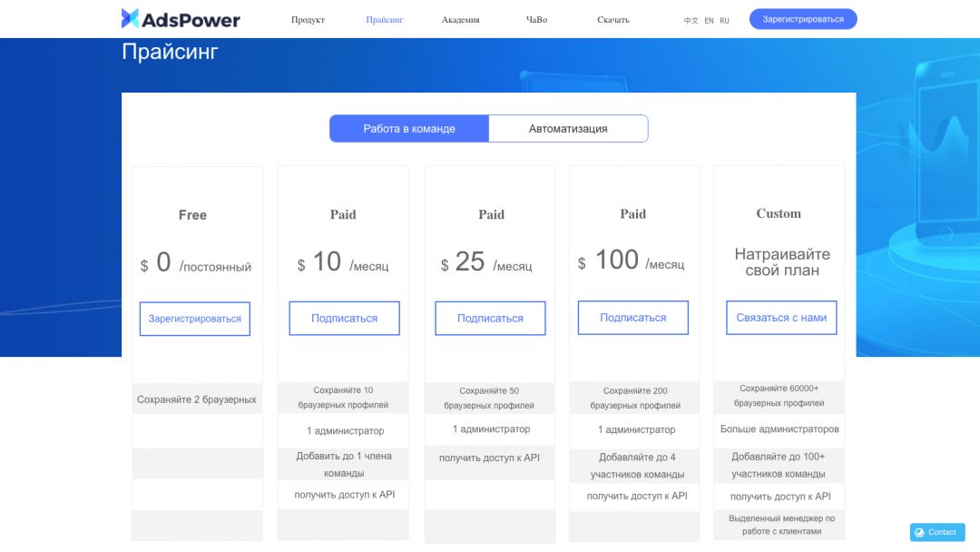980x552 pixels.
Task: Subscribe to the $10 monthly plan
Action: [343, 318]
